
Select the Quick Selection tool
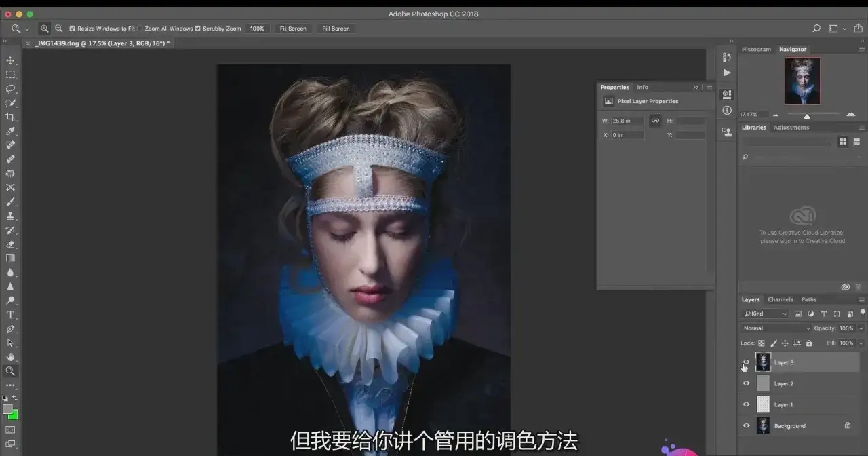[10, 103]
